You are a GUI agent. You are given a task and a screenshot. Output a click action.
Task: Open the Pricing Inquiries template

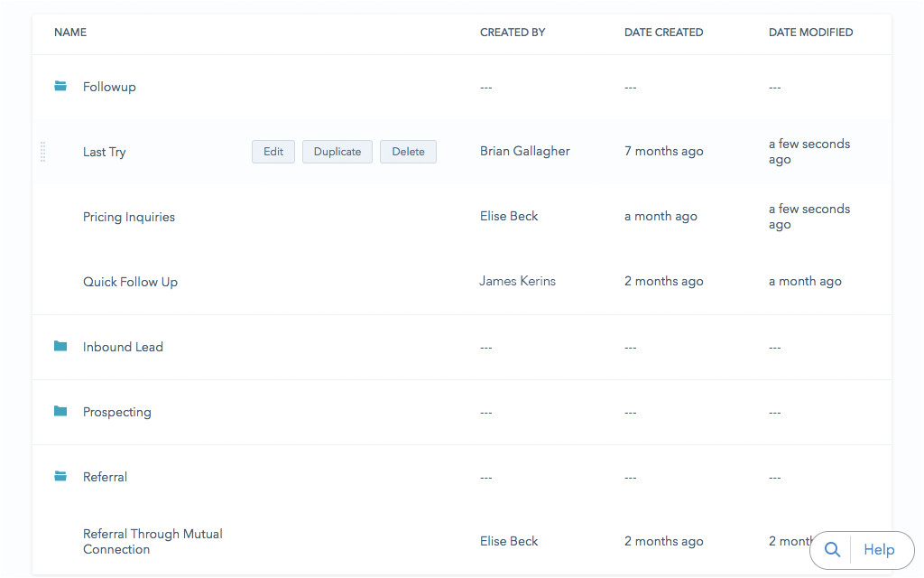[128, 217]
